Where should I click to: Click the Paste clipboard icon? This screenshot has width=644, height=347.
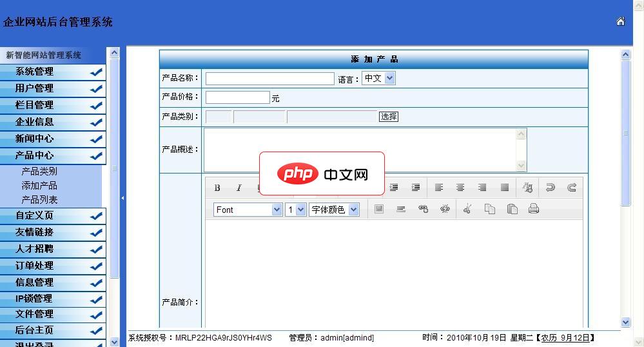(512, 209)
